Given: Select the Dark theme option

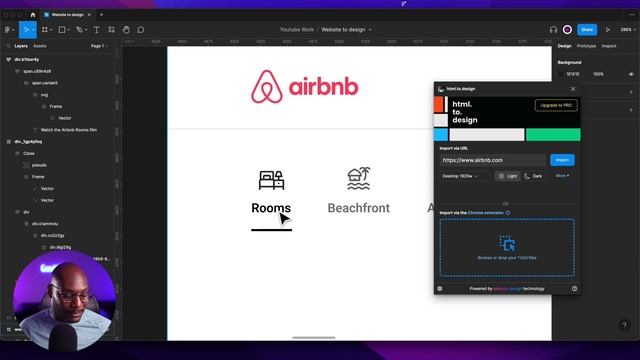Looking at the screenshot, I should point(533,176).
